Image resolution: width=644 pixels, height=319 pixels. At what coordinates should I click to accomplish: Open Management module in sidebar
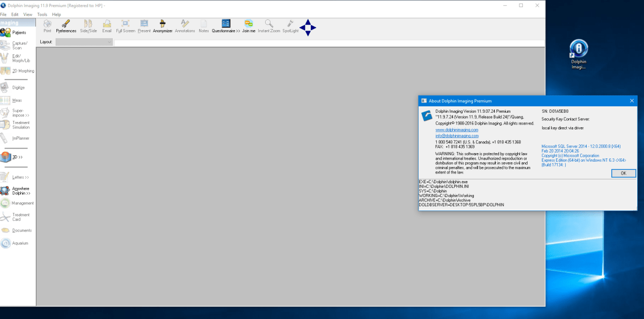point(17,203)
